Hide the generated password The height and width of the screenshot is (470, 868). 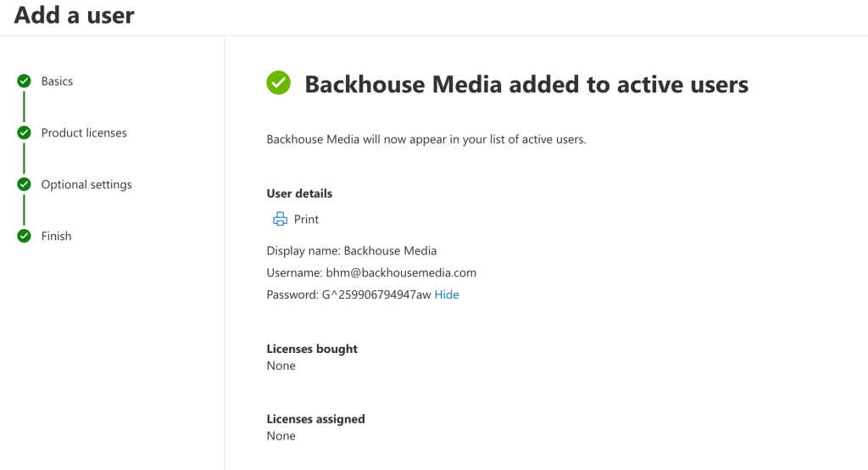pyautogui.click(x=447, y=295)
